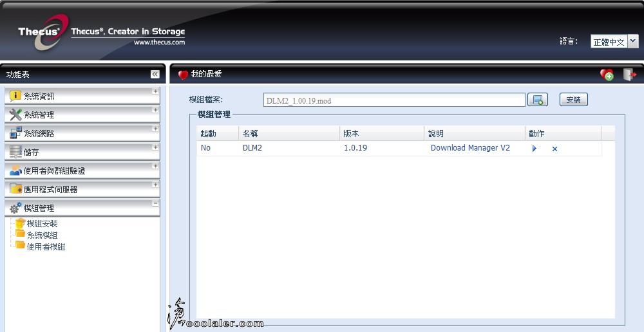Select the DLM2 module name cell
The image size is (644, 332).
(x=252, y=148)
